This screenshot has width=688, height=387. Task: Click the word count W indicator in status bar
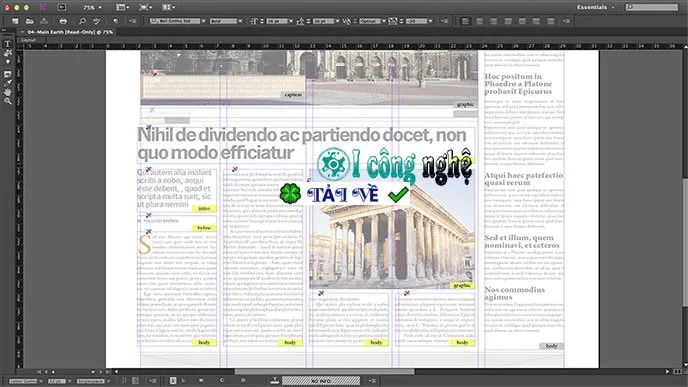pyautogui.click(x=201, y=380)
